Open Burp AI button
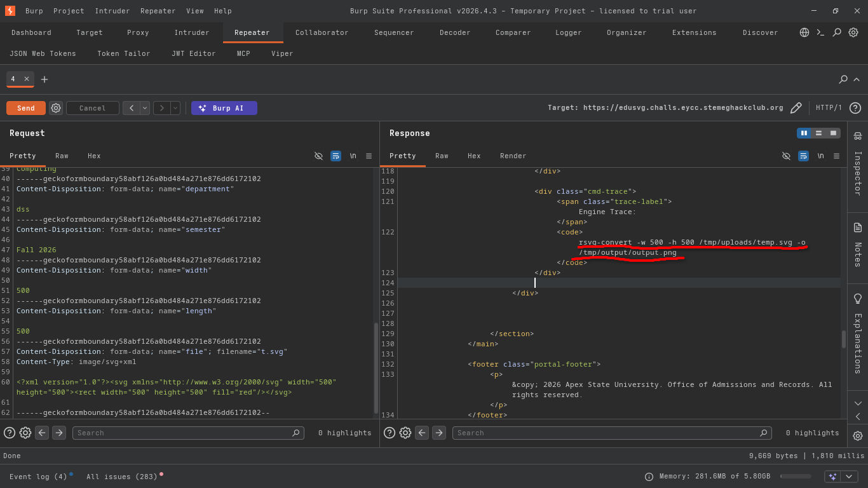Image resolution: width=868 pixels, height=488 pixels. 224,108
